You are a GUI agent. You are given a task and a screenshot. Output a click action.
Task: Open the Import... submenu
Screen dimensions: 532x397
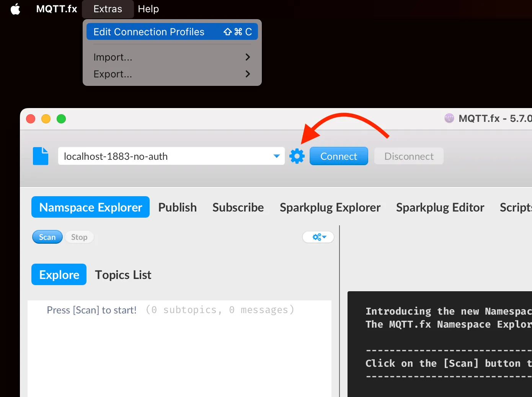(x=172, y=57)
